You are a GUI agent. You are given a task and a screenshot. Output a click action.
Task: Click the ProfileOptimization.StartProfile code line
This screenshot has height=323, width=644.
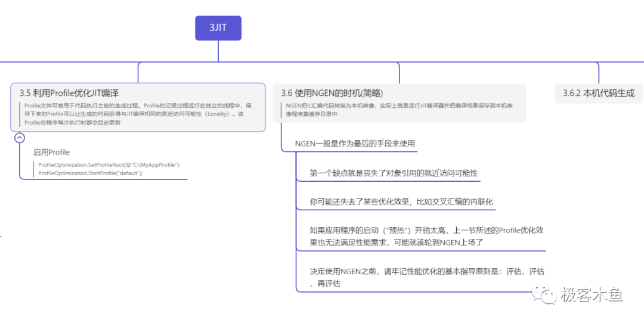pyautogui.click(x=91, y=173)
